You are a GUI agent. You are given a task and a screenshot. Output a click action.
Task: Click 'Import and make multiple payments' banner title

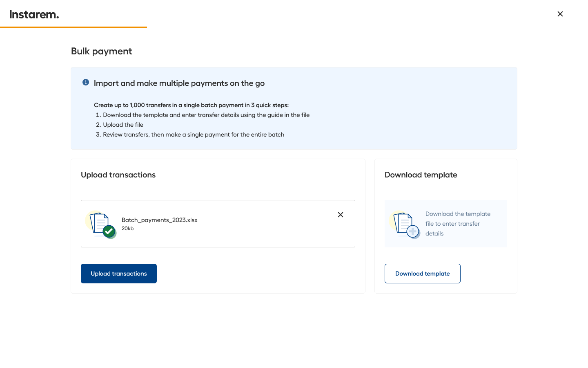(x=179, y=83)
